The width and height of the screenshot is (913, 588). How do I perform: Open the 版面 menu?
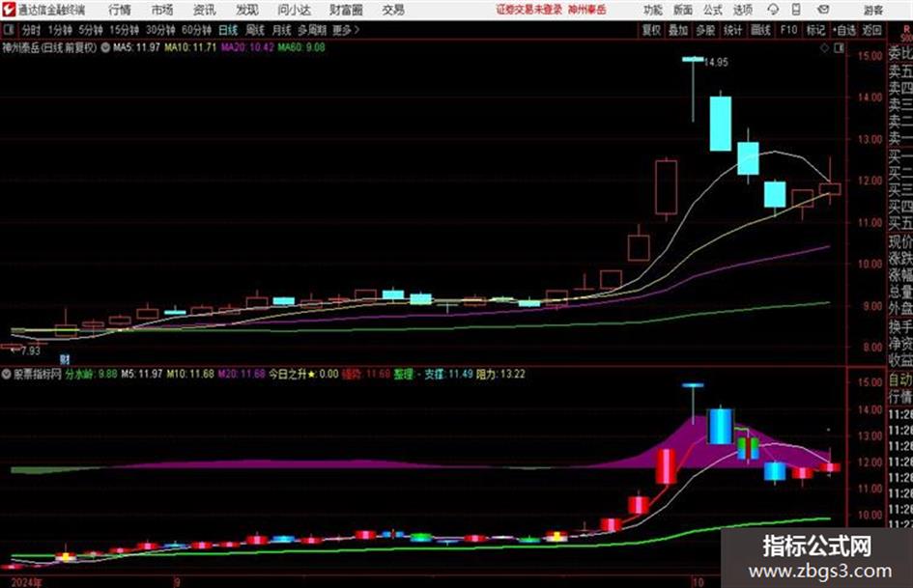pos(683,10)
